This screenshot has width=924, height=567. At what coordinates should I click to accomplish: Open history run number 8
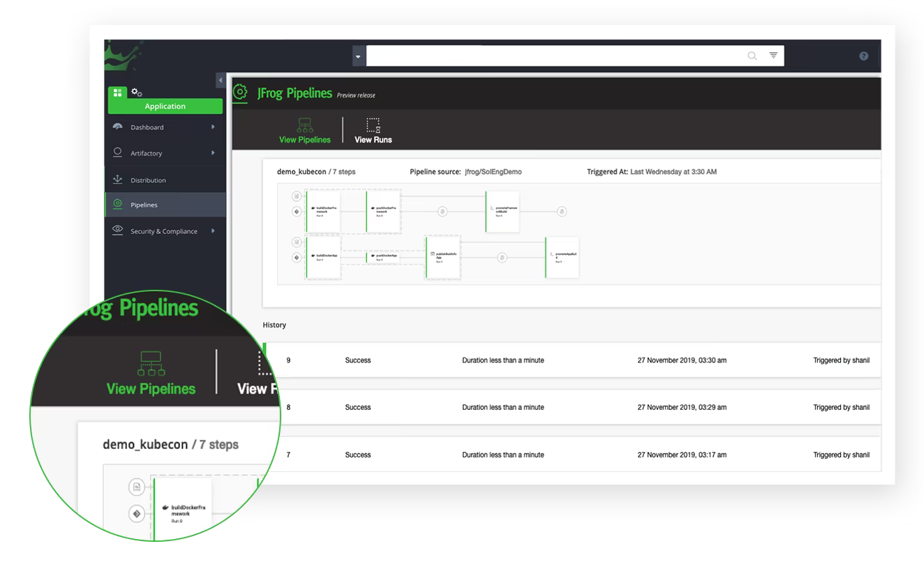tap(288, 407)
